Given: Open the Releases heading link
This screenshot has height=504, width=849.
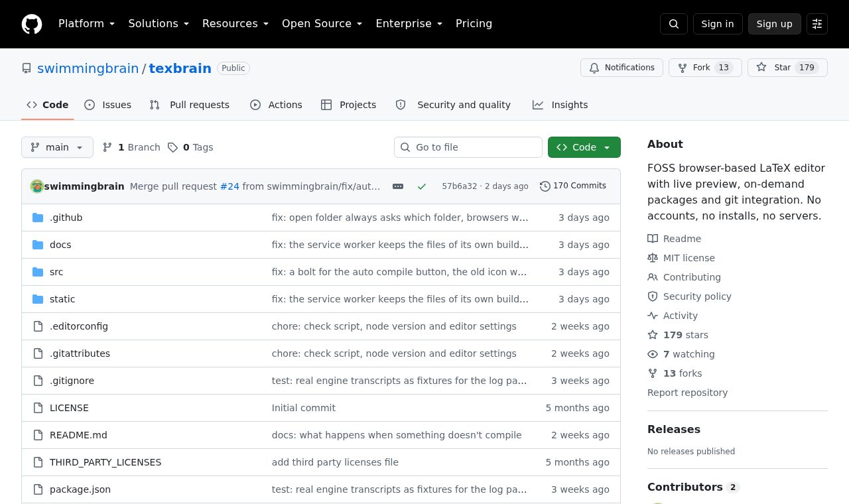Looking at the screenshot, I should (x=674, y=429).
